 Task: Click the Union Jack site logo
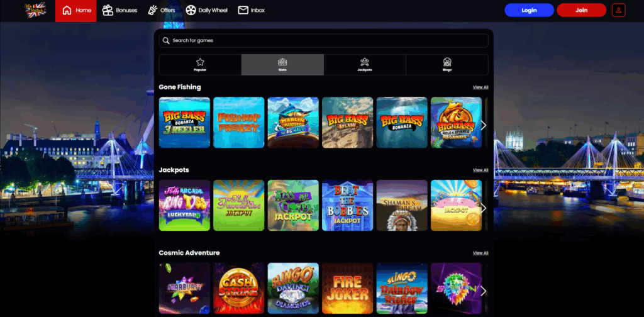click(35, 10)
